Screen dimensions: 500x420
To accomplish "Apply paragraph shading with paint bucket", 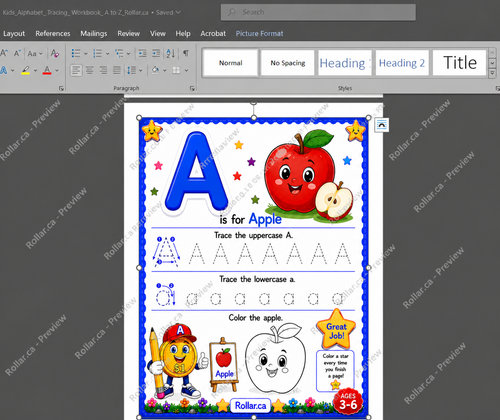I will click(155, 70).
